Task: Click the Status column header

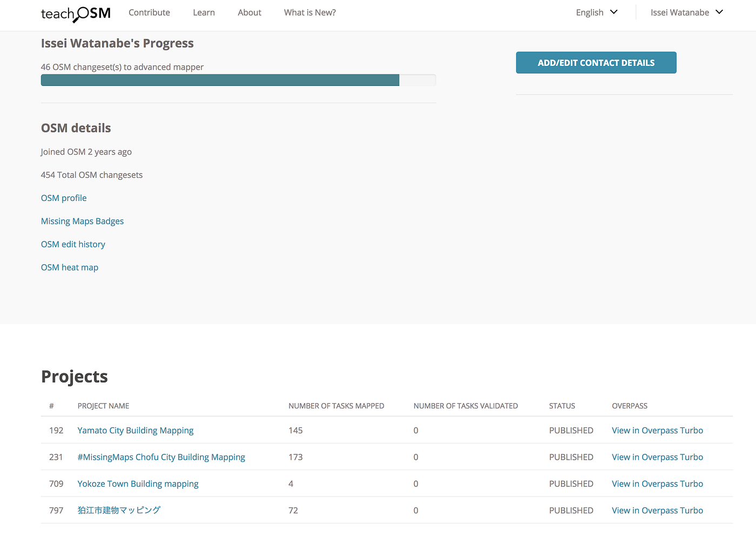Action: point(562,406)
